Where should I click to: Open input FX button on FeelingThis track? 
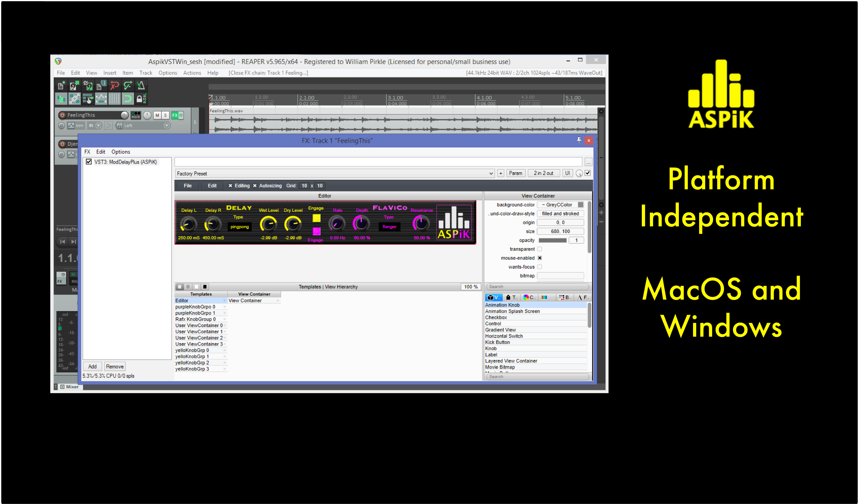(x=119, y=125)
